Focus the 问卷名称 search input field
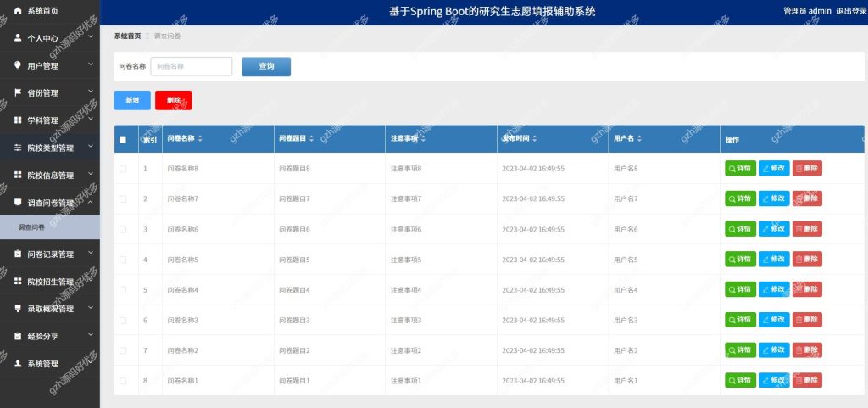Screen dimensions: 868x408 click(x=192, y=66)
